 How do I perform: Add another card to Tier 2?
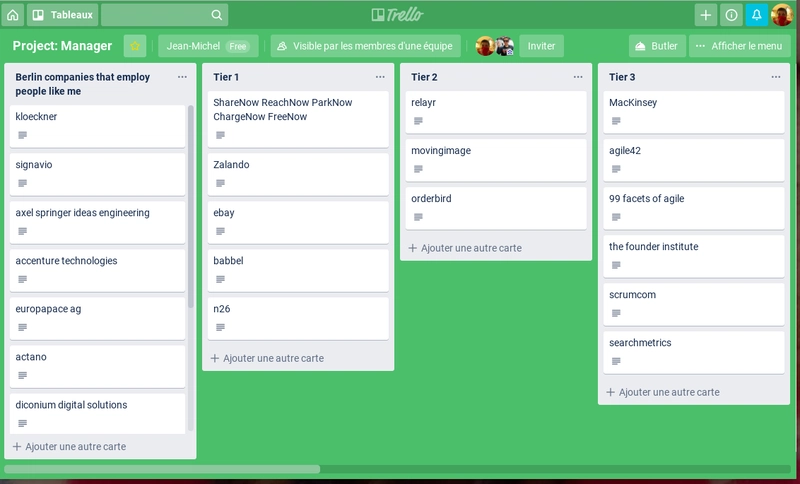tap(470, 248)
